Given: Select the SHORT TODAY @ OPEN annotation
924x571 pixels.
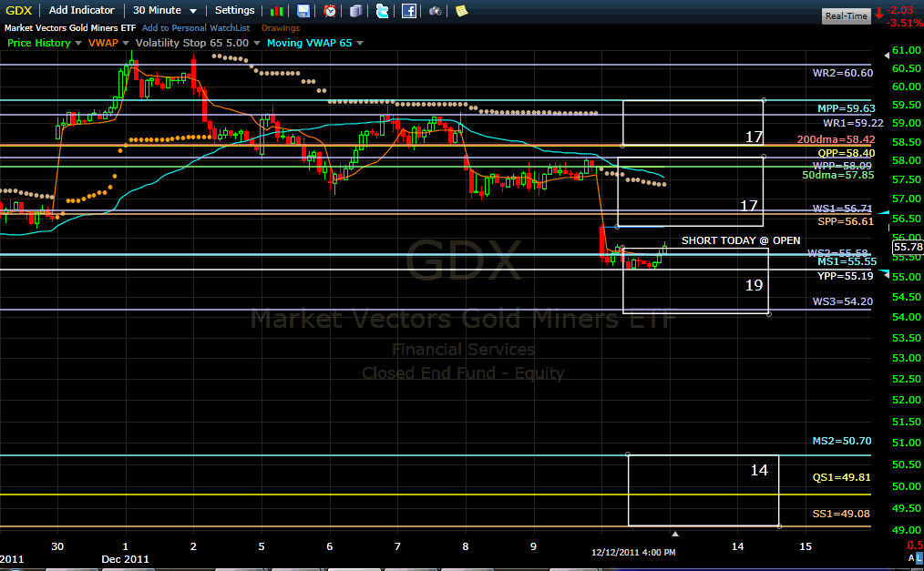Looking at the screenshot, I should [x=741, y=240].
